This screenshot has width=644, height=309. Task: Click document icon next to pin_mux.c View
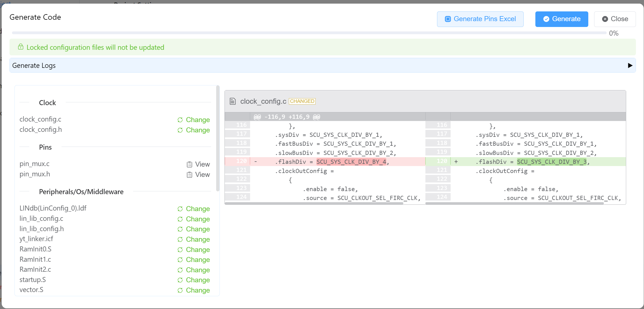(189, 164)
